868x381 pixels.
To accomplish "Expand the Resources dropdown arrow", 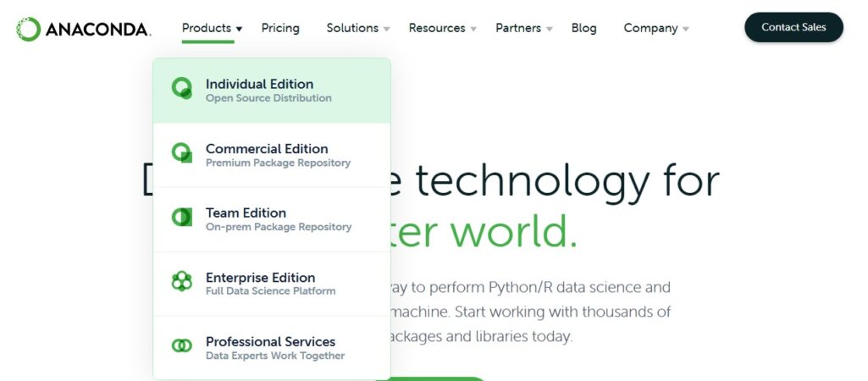I will [473, 29].
